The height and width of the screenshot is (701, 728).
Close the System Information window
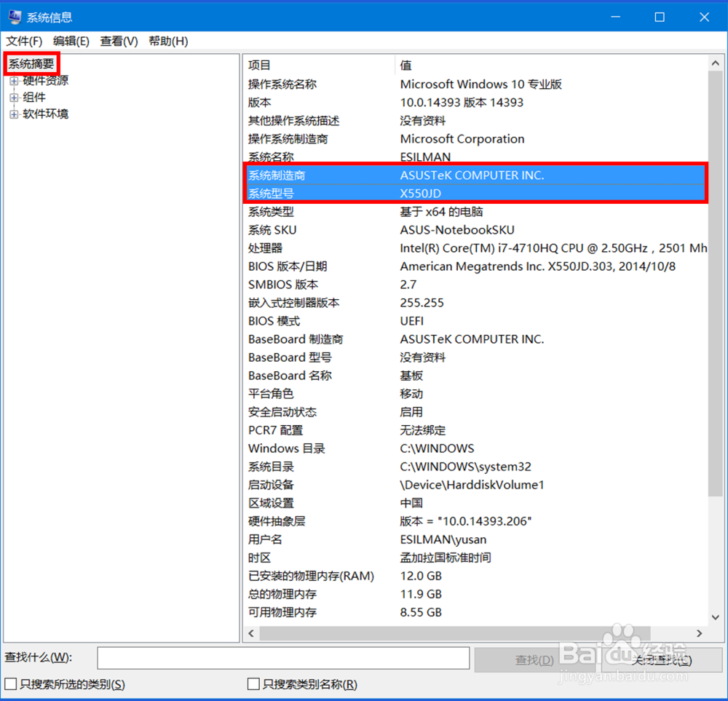coord(704,17)
